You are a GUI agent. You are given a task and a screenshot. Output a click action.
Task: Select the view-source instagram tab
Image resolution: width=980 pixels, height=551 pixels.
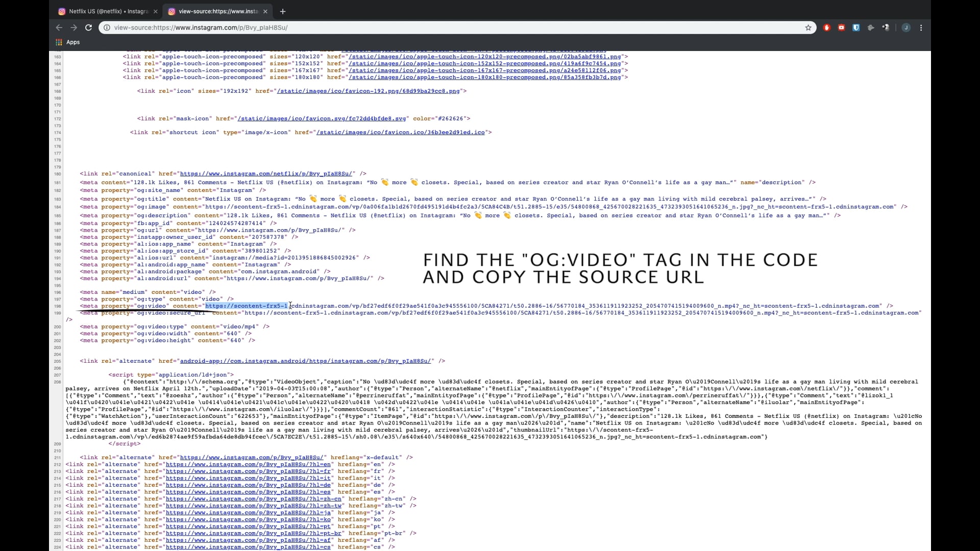tap(218, 11)
